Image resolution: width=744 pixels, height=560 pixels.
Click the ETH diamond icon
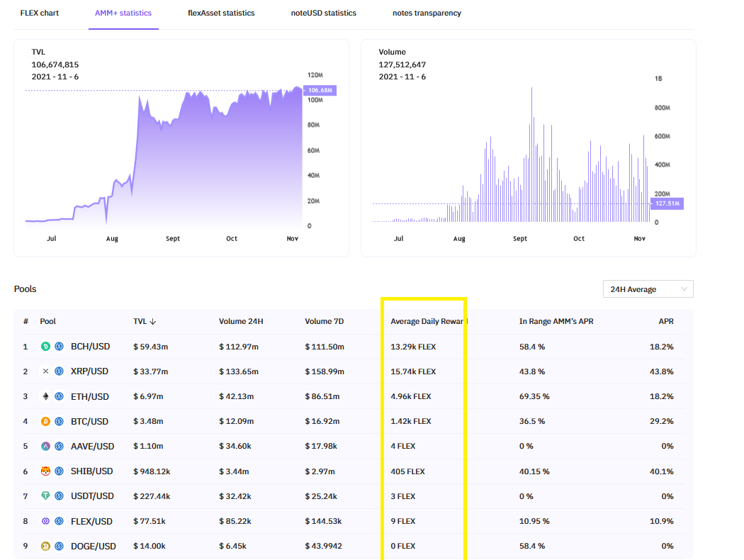pos(45,396)
